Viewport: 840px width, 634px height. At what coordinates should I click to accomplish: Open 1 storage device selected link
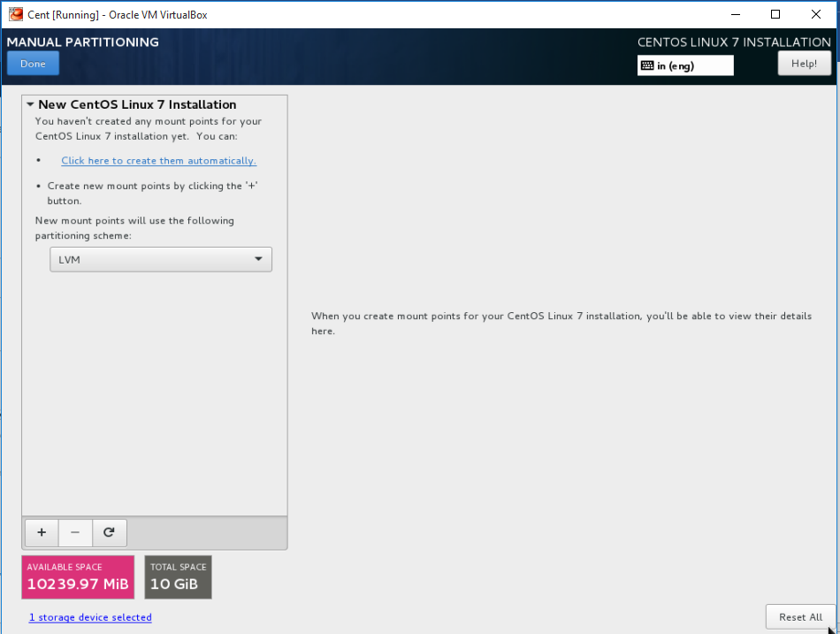pos(90,617)
